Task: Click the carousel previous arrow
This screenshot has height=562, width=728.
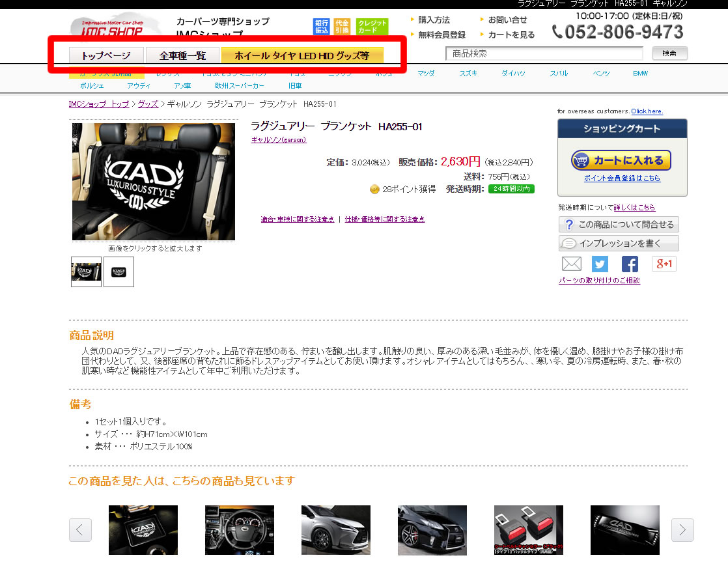Action: coord(80,530)
